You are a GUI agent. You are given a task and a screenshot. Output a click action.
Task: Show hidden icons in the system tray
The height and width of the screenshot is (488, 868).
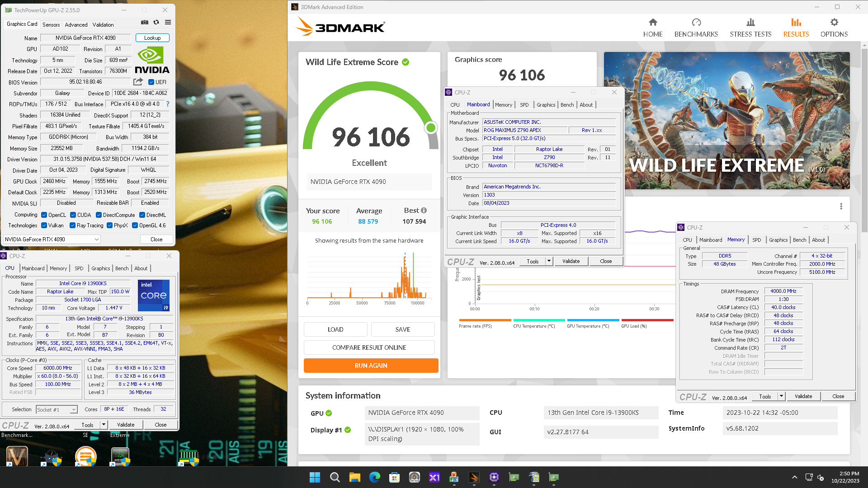point(794,477)
